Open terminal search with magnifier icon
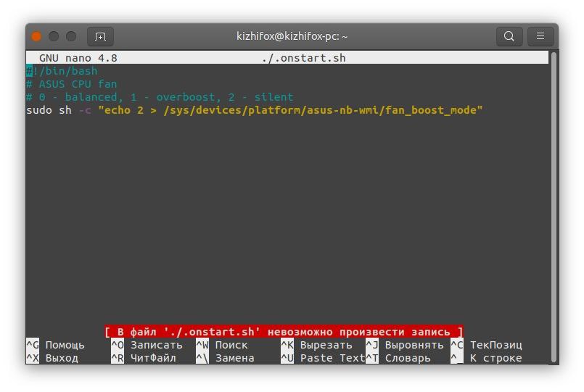Viewport: 584px width, 392px height. coord(509,36)
